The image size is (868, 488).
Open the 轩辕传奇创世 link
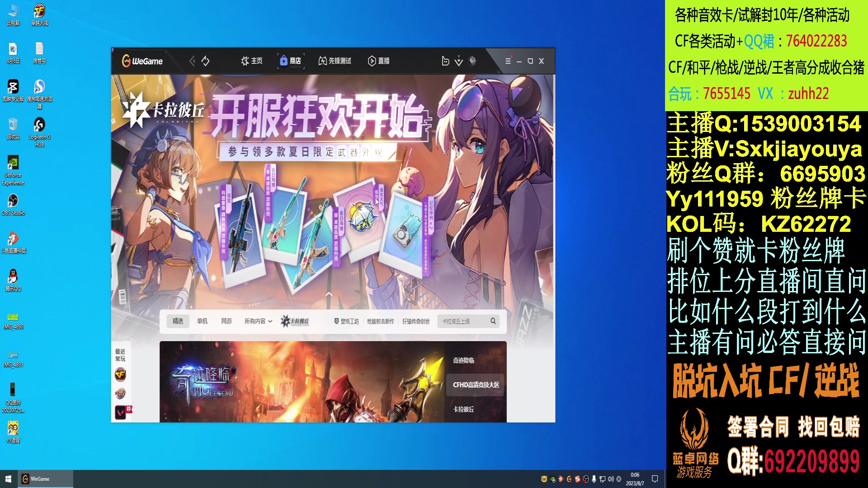[x=416, y=321]
